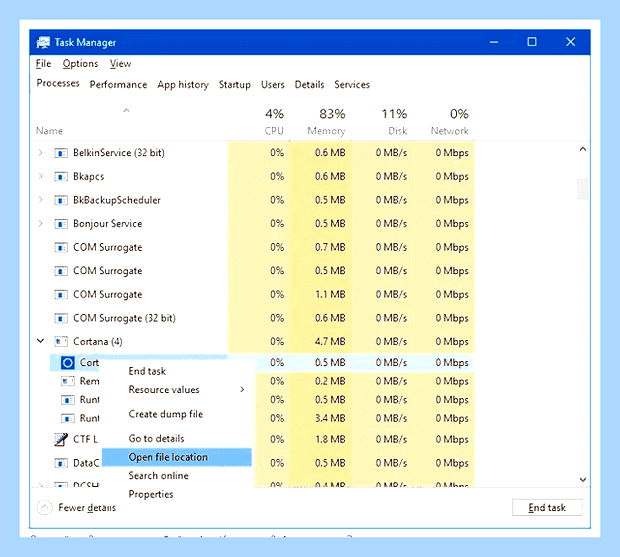Choose Properties in the context menu
The height and width of the screenshot is (557, 620).
[176, 494]
